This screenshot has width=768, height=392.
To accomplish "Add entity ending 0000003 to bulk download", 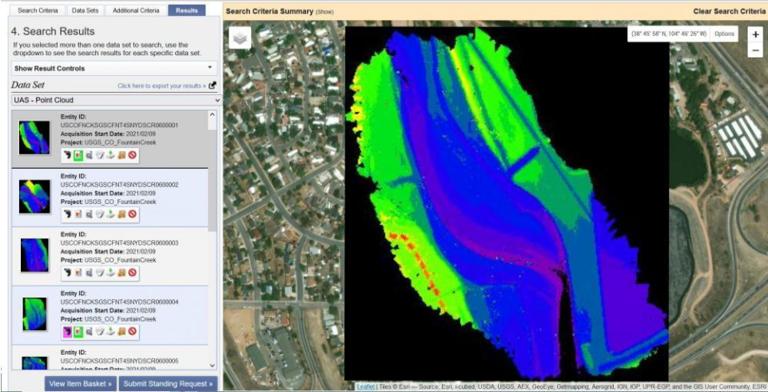I will coord(121,272).
